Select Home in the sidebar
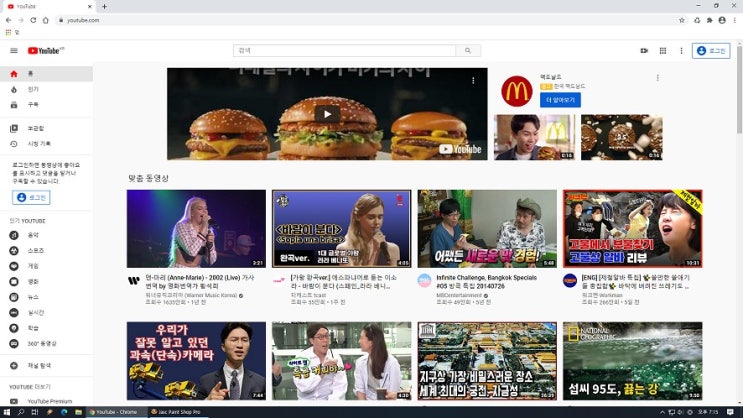This screenshot has height=418, width=743. tap(46, 73)
